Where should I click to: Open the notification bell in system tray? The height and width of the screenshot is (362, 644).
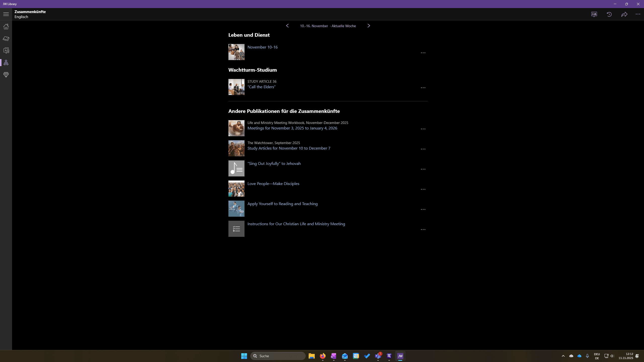(637, 356)
